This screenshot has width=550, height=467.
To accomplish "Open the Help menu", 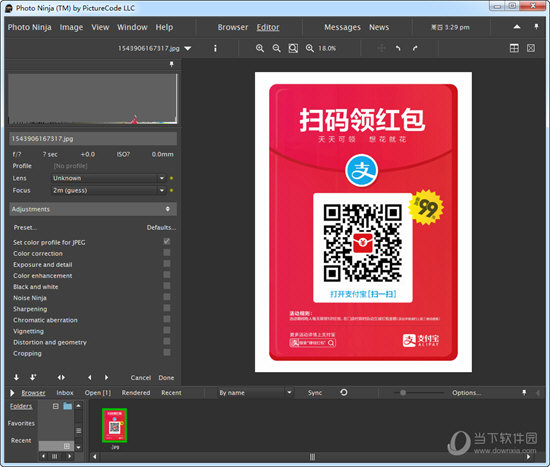I will [164, 27].
